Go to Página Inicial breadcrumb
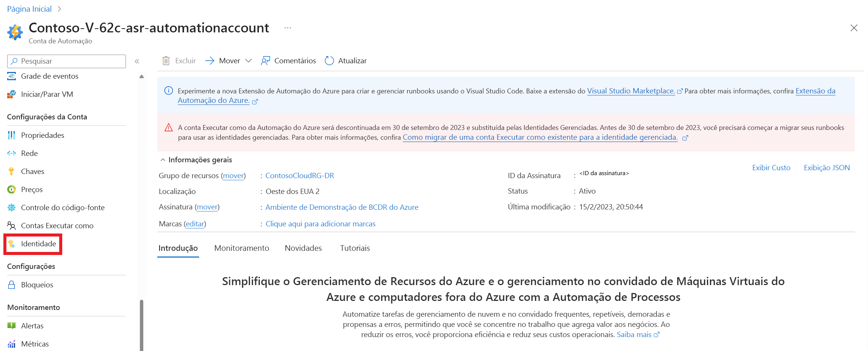868x351 pixels. 29,9
